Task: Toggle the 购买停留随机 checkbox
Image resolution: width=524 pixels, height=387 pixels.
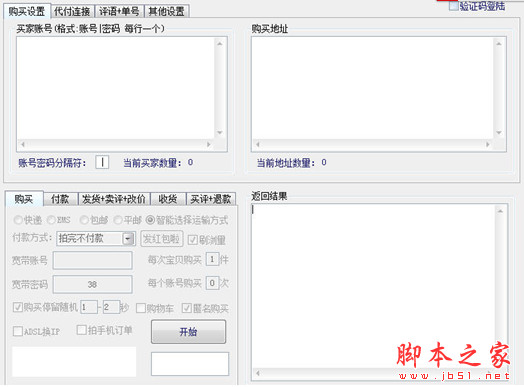Action: point(18,307)
